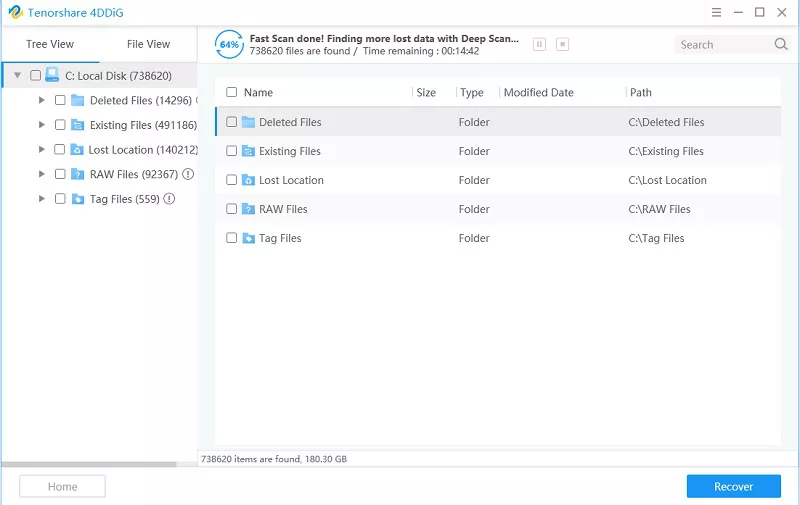Check Existing Files (491186) in tree
This screenshot has width=800, height=505.
[x=60, y=124]
